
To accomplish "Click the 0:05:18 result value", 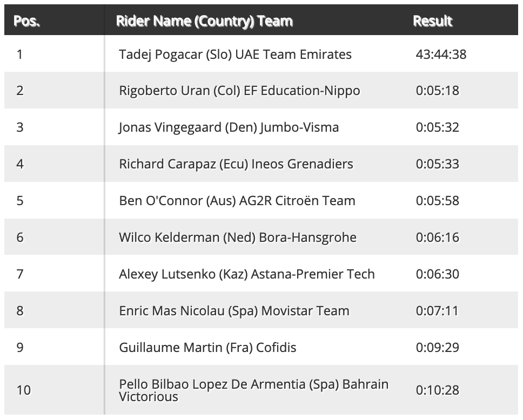I will (x=437, y=91).
